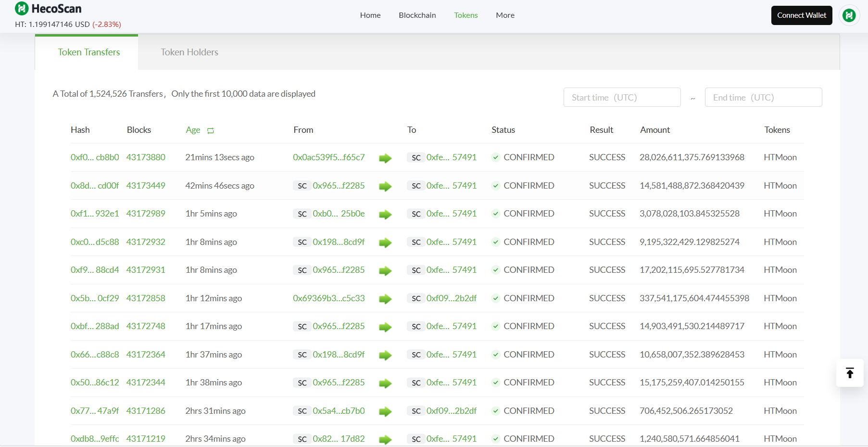Open block 43172989

[x=146, y=214]
